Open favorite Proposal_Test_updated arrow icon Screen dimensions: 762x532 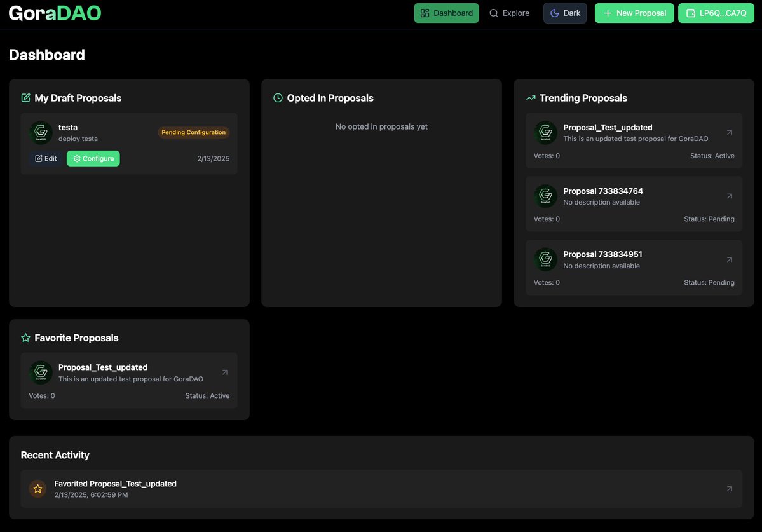224,372
